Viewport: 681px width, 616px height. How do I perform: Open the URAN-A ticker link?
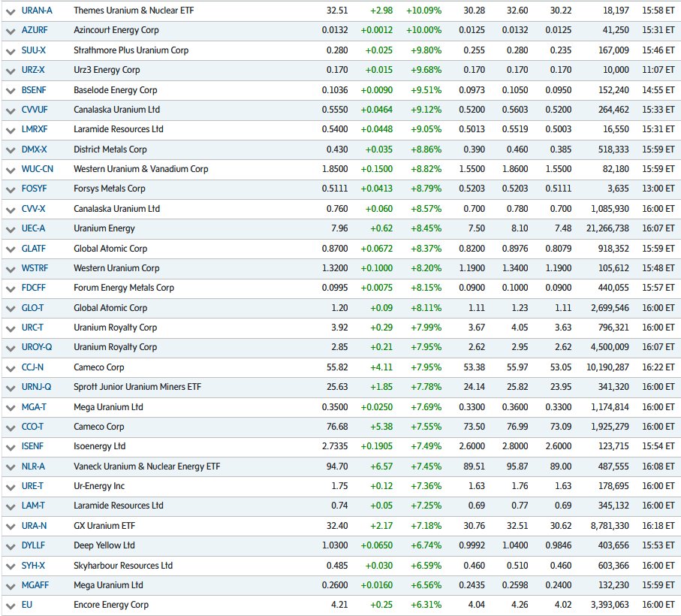pyautogui.click(x=37, y=11)
